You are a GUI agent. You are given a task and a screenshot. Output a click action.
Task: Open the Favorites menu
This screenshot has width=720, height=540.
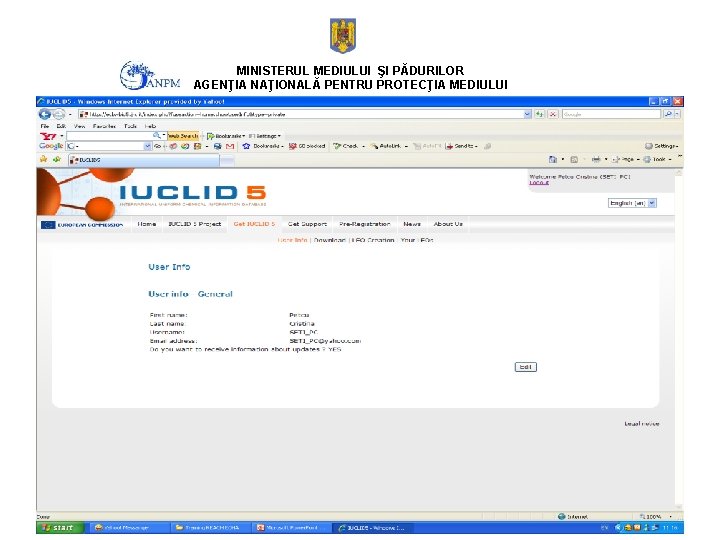[x=104, y=126]
